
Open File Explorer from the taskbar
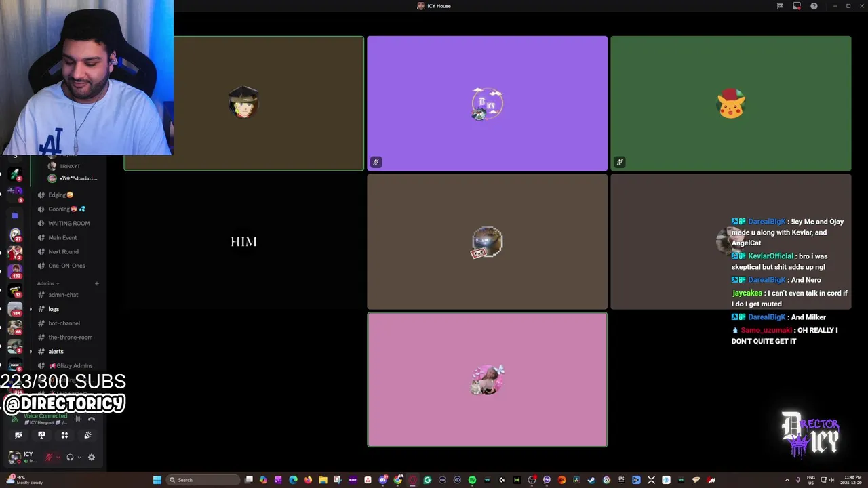[x=323, y=480]
